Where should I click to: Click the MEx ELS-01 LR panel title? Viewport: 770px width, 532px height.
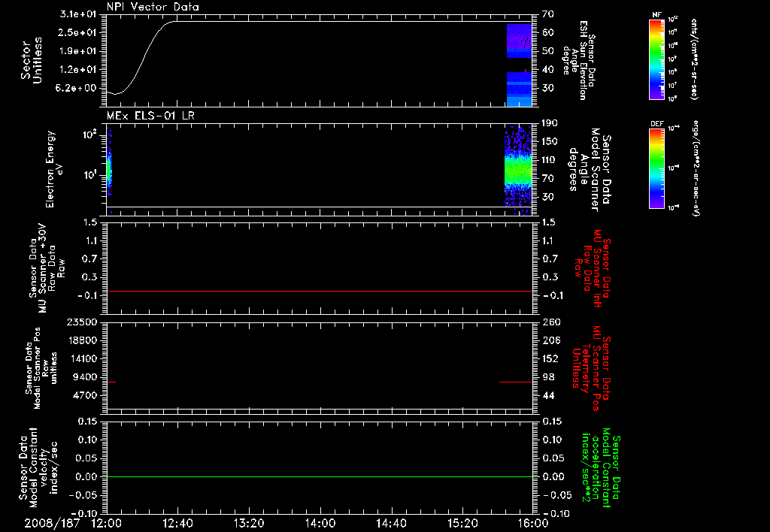pos(150,116)
